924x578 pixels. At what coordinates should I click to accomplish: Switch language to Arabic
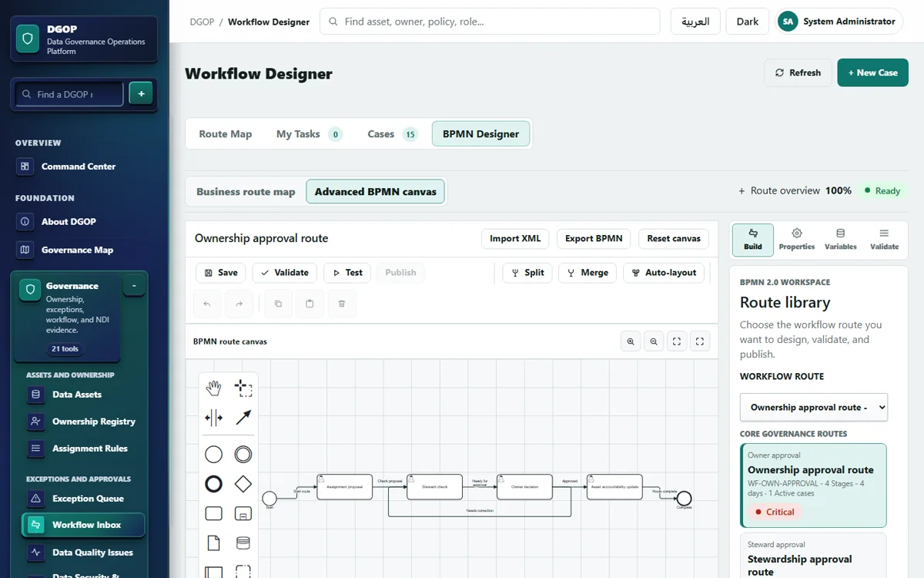695,22
